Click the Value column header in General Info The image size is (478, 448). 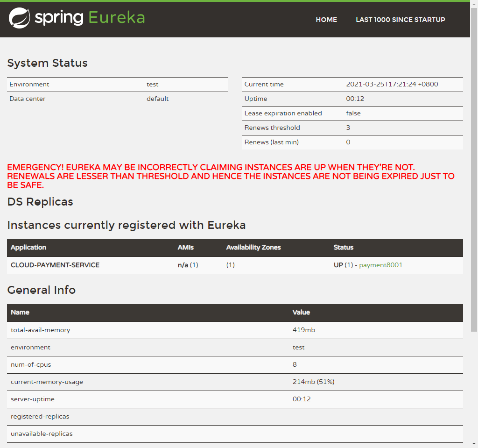301,313
